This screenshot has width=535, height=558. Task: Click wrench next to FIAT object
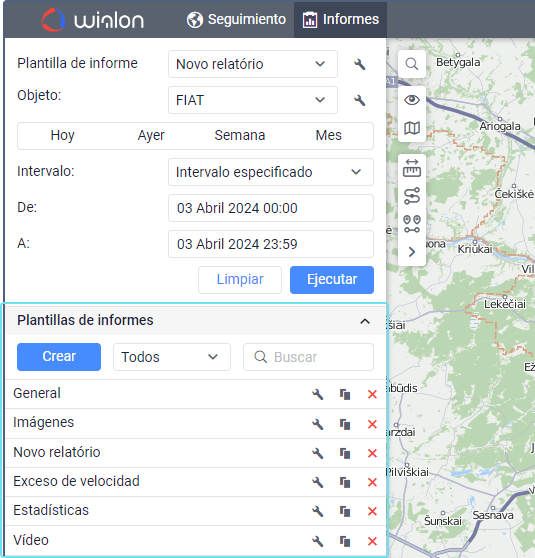[360, 100]
